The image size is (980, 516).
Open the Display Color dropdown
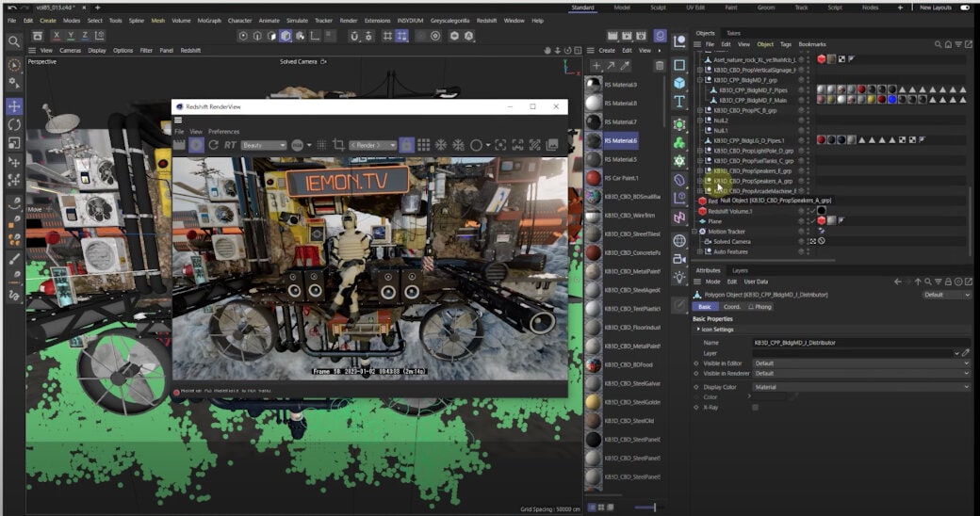[862, 387]
